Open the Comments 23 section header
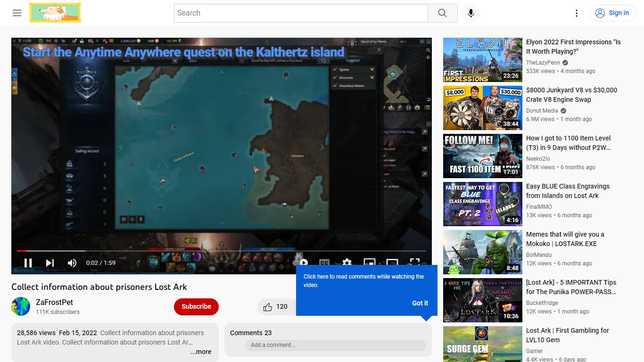The width and height of the screenshot is (644, 362). (251, 333)
